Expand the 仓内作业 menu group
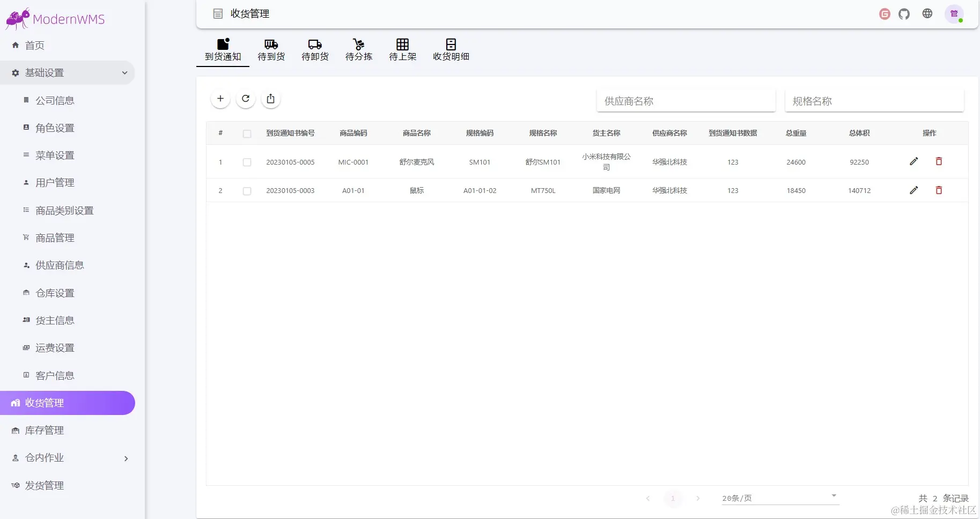The image size is (980, 519). coord(68,458)
